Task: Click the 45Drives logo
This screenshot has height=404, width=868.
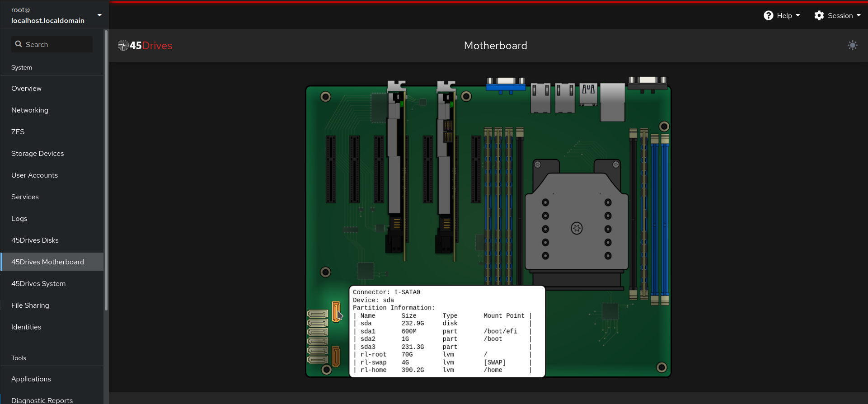Action: click(x=145, y=46)
